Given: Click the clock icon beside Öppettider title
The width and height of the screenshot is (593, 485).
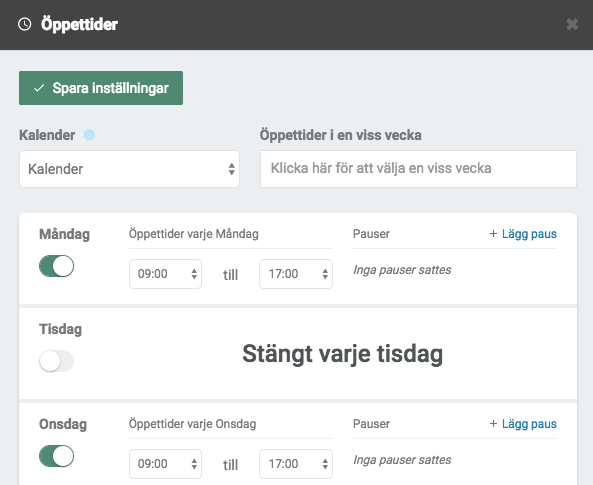Looking at the screenshot, I should (x=25, y=24).
